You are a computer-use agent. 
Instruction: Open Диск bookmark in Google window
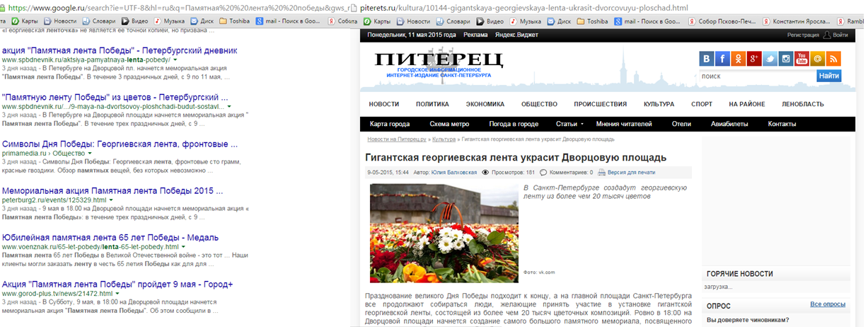204,21
